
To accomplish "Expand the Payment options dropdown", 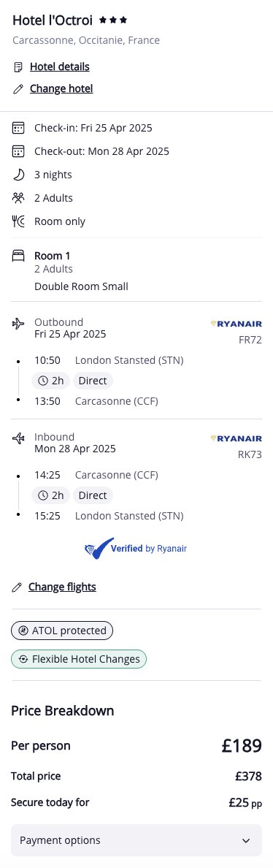I will point(136,840).
